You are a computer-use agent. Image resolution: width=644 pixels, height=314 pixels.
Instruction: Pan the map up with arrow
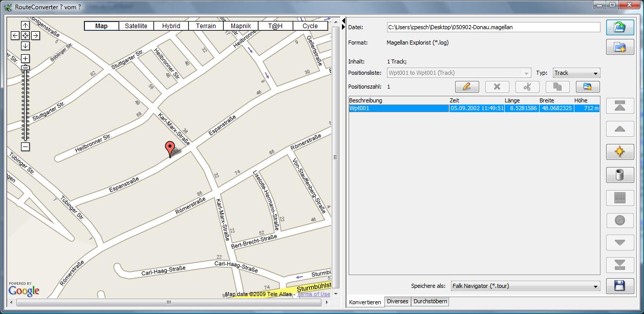click(25, 25)
